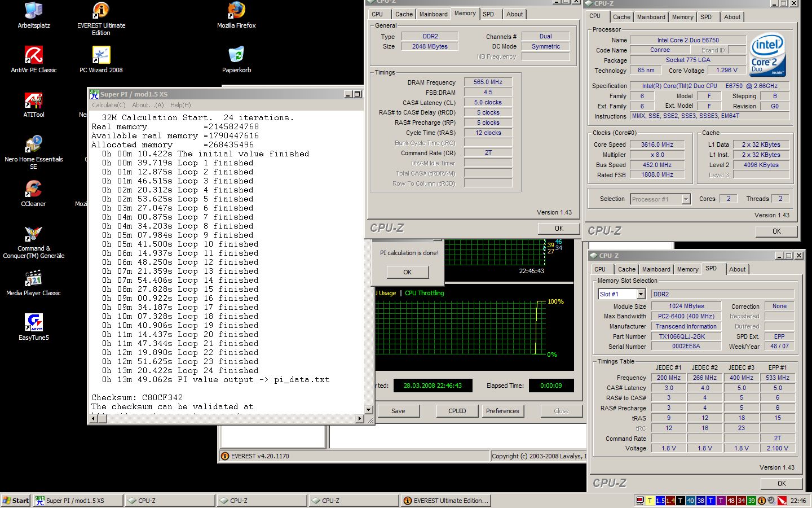Click the 'Loop 24 finished' line in Super PI

pos(180,370)
